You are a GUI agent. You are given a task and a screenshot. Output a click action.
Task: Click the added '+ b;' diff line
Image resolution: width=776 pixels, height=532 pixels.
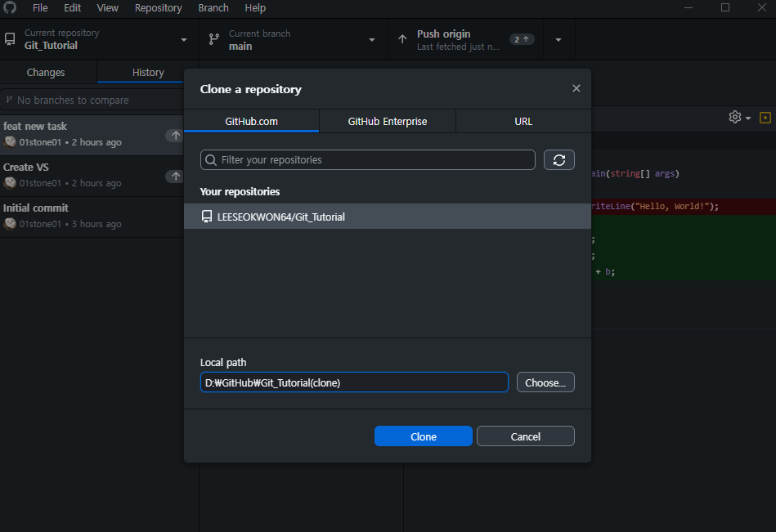684,272
